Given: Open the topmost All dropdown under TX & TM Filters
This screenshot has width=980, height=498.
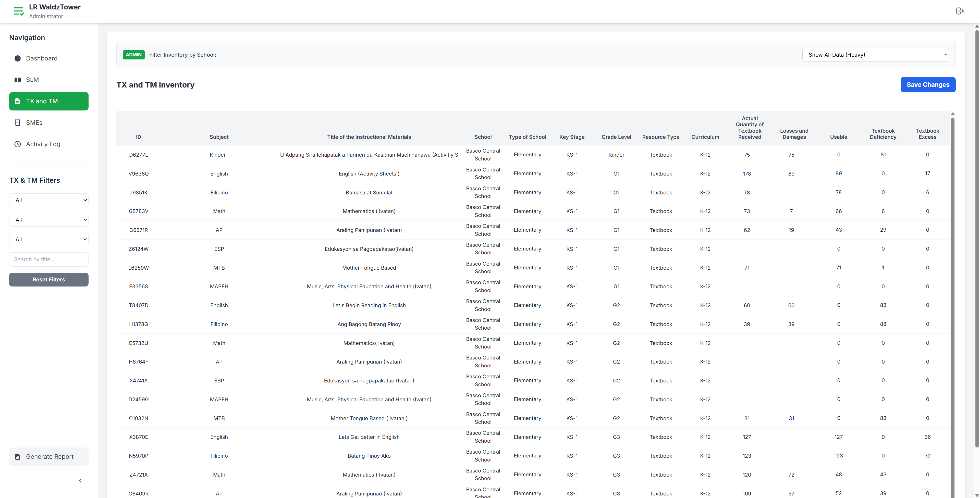Looking at the screenshot, I should click(49, 200).
